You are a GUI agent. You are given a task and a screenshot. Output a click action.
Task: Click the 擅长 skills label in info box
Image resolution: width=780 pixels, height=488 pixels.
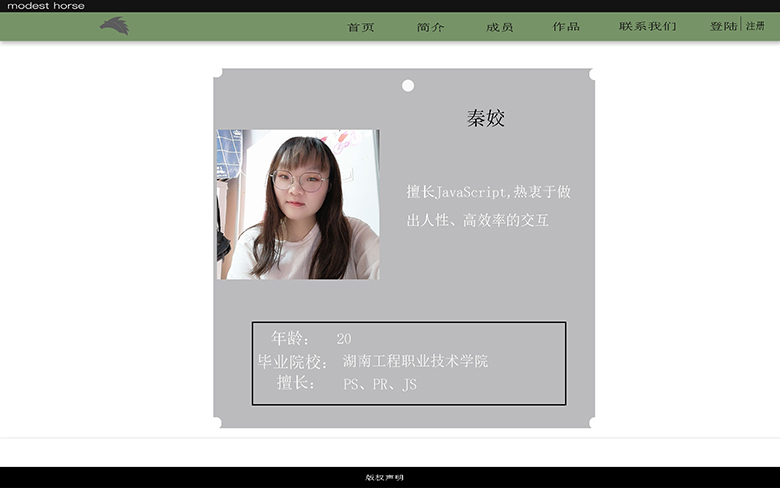296,384
